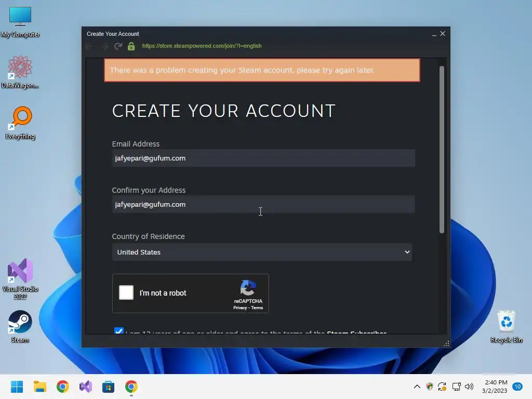Select the Steam store URL text
532x399 pixels.
pyautogui.click(x=202, y=46)
